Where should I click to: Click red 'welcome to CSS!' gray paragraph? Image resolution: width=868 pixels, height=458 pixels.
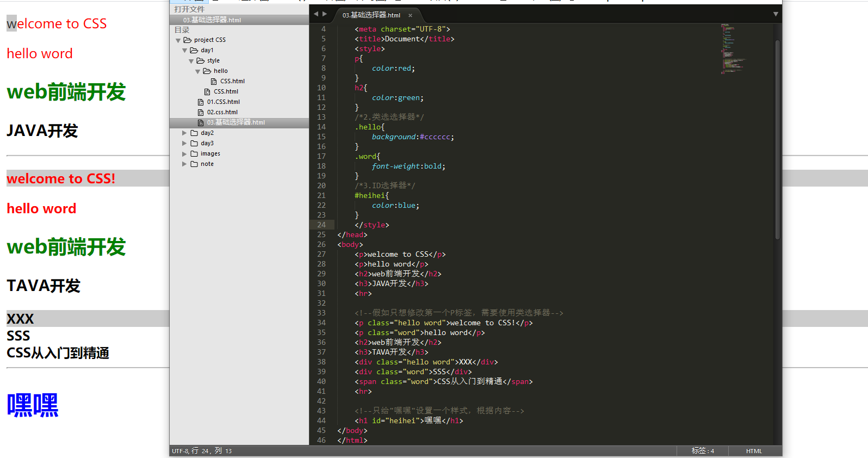tap(61, 178)
